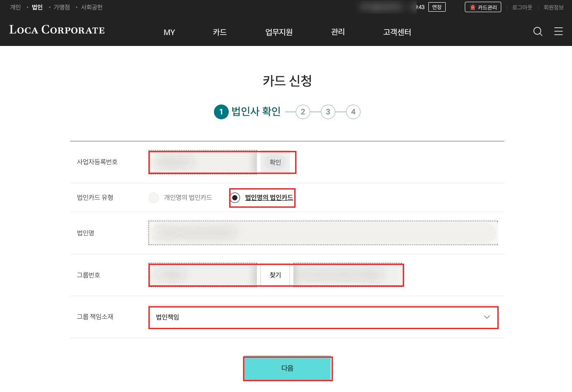
Task: Click the chevron arrow beside 법인책임
Action: [487, 317]
